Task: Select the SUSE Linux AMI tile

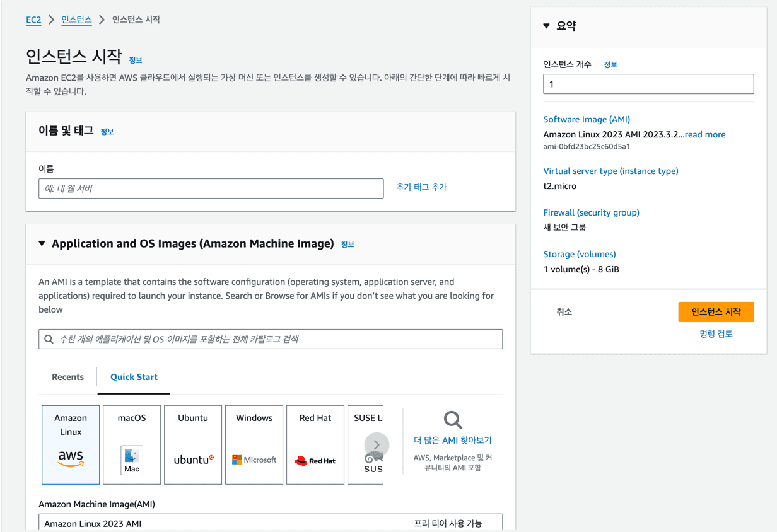Action: pos(366,445)
